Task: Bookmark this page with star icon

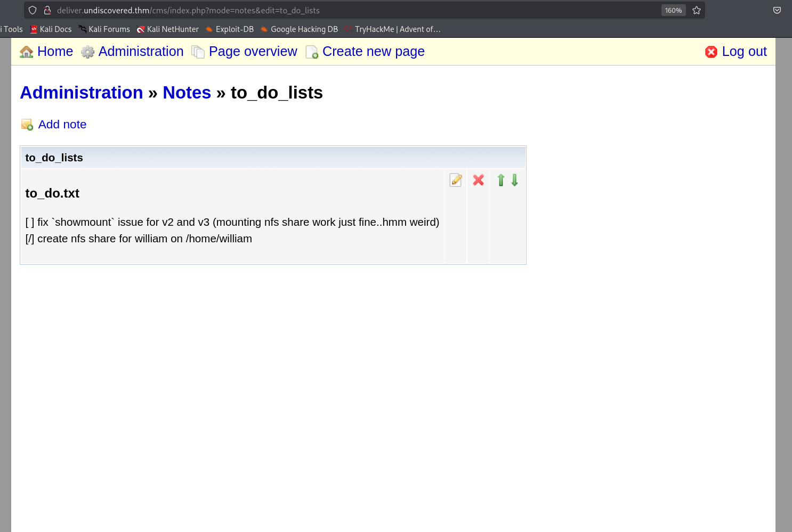Action: [697, 10]
